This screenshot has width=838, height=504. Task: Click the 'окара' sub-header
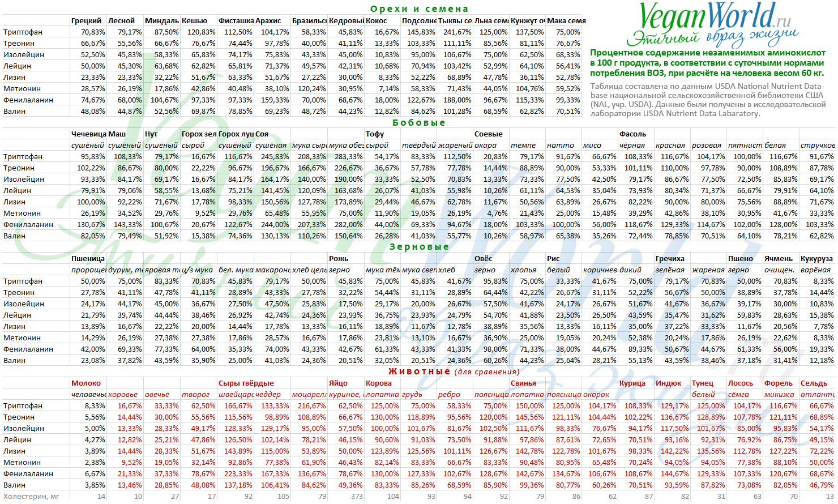[485, 145]
